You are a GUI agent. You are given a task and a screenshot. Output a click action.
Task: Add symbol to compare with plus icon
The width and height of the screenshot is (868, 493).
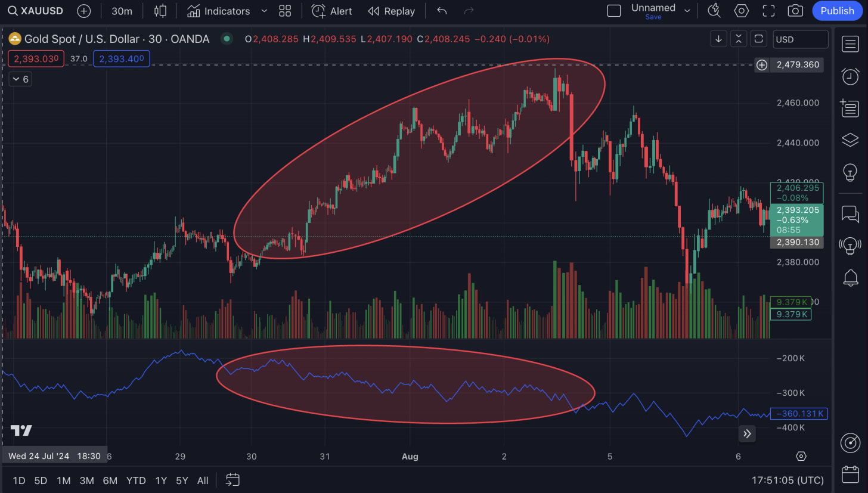(x=84, y=11)
